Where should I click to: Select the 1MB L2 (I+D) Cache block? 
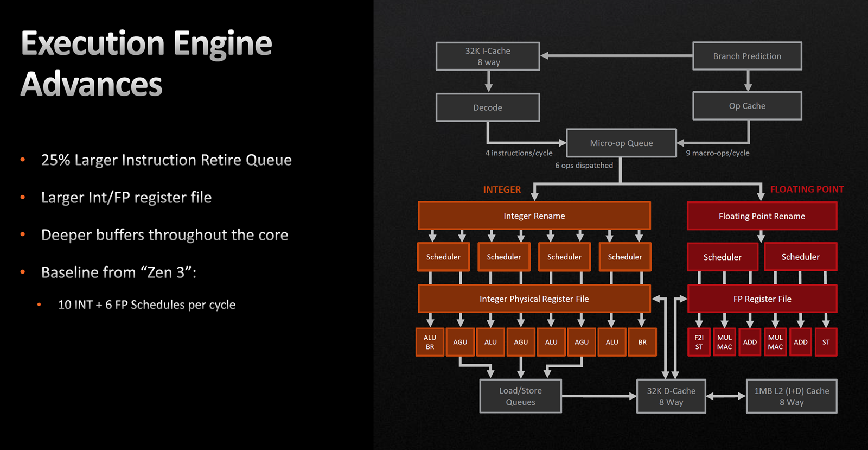point(792,396)
